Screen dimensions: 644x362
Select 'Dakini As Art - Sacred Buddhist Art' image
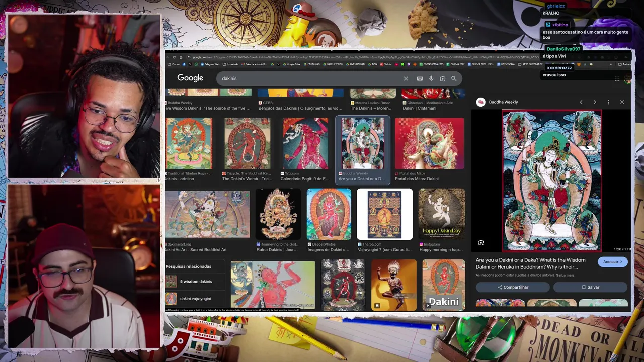point(207,214)
